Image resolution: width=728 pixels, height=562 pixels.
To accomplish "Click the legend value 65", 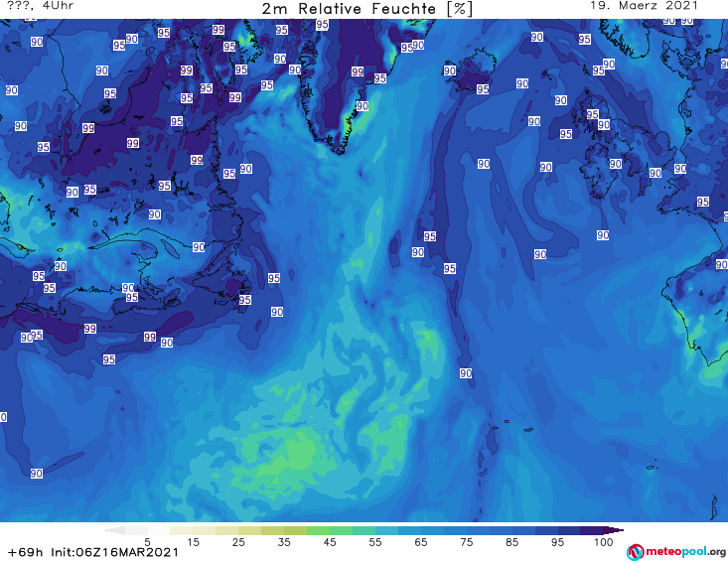I will coord(421,542).
